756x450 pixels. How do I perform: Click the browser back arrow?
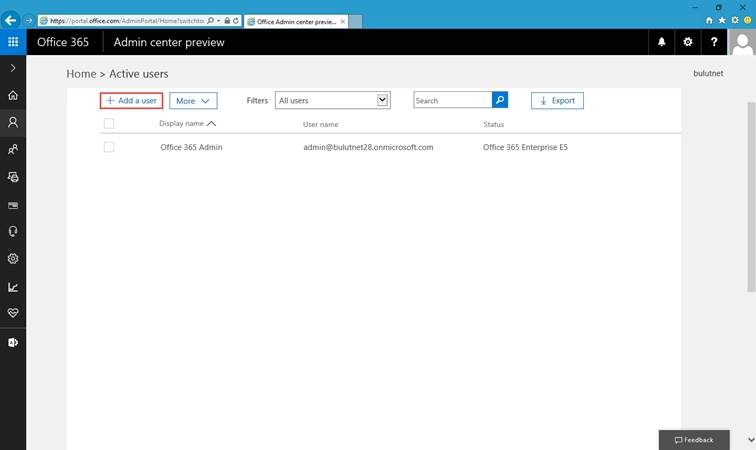click(10, 20)
